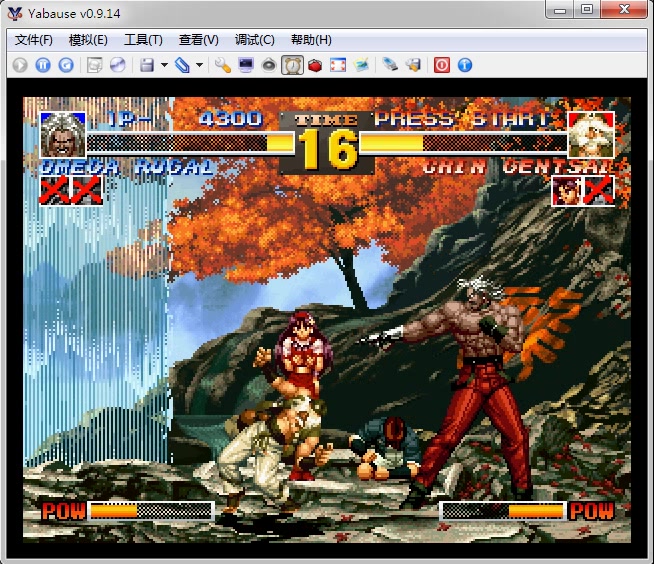Open Settings with the wrench icon
The width and height of the screenshot is (654, 564).
(223, 65)
